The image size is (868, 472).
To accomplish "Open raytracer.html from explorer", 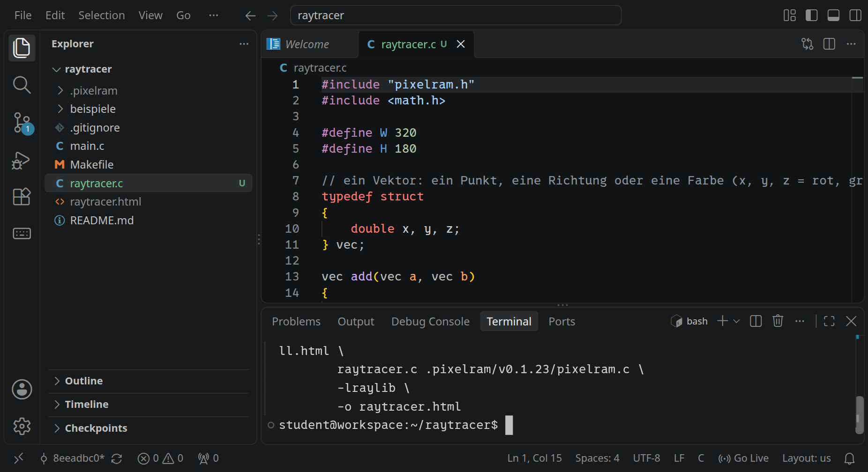I will pyautogui.click(x=148, y=202).
